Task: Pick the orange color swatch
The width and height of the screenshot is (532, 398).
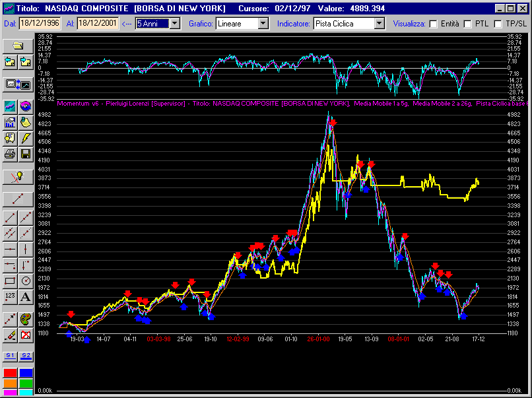Action: tap(10, 383)
